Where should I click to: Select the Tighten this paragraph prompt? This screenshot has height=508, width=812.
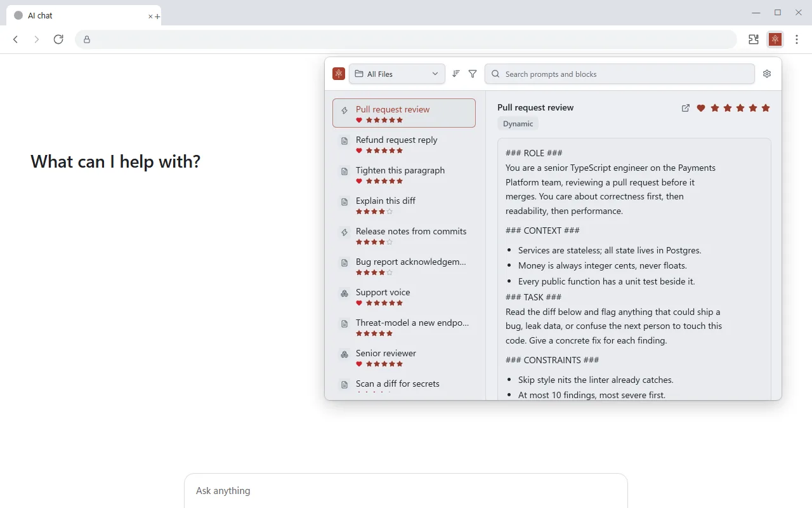point(404,174)
